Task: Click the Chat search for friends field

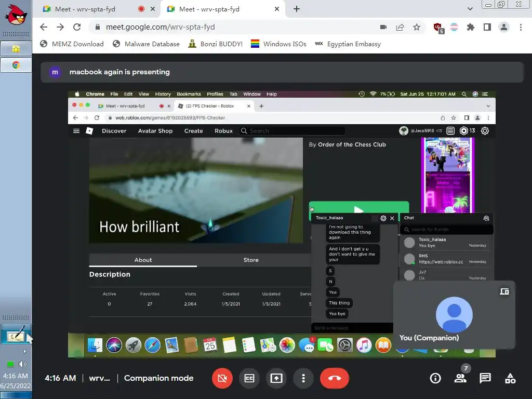Action: 447,229
